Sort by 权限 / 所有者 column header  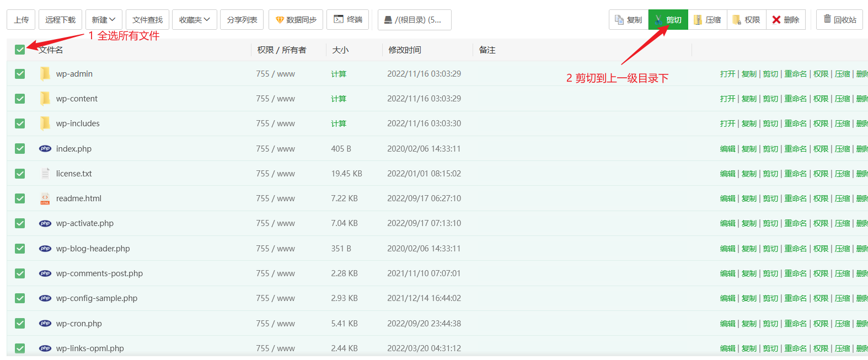coord(282,50)
